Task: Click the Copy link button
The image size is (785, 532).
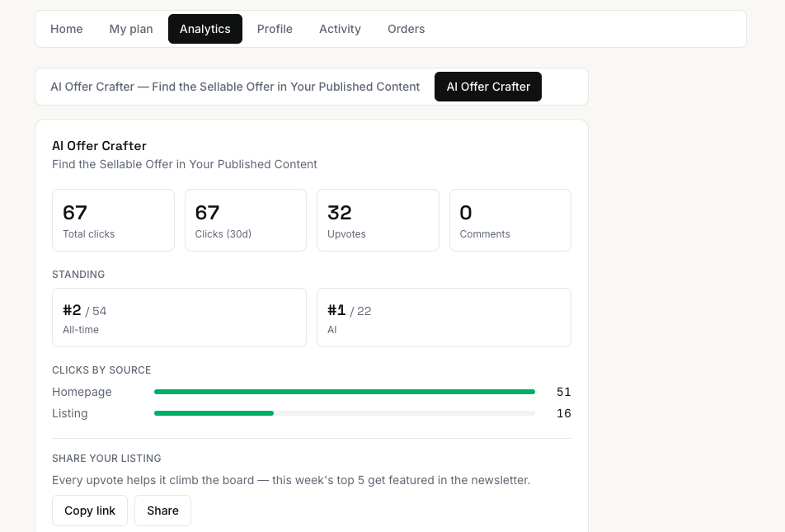Action: point(90,511)
